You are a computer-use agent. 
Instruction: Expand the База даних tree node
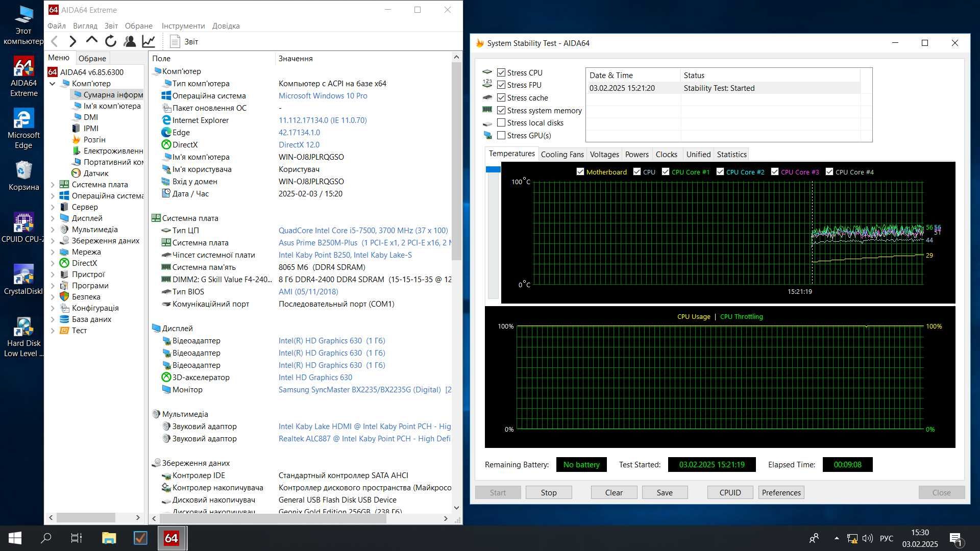click(53, 319)
